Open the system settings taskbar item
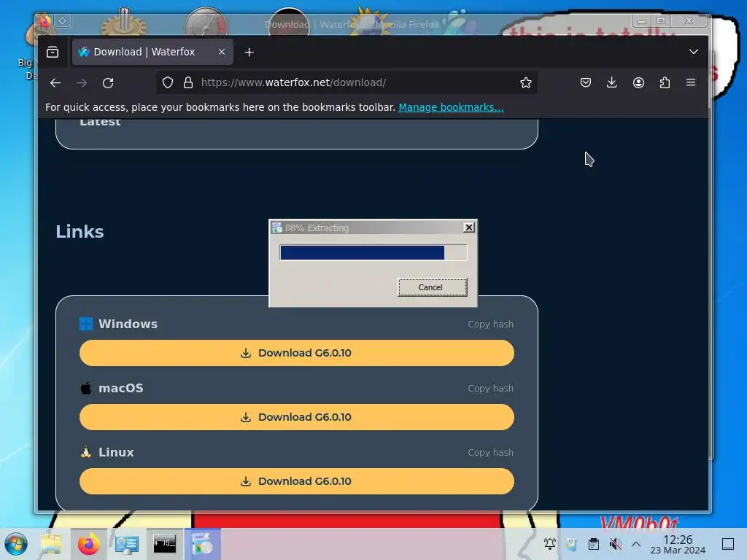747x560 pixels. click(127, 544)
